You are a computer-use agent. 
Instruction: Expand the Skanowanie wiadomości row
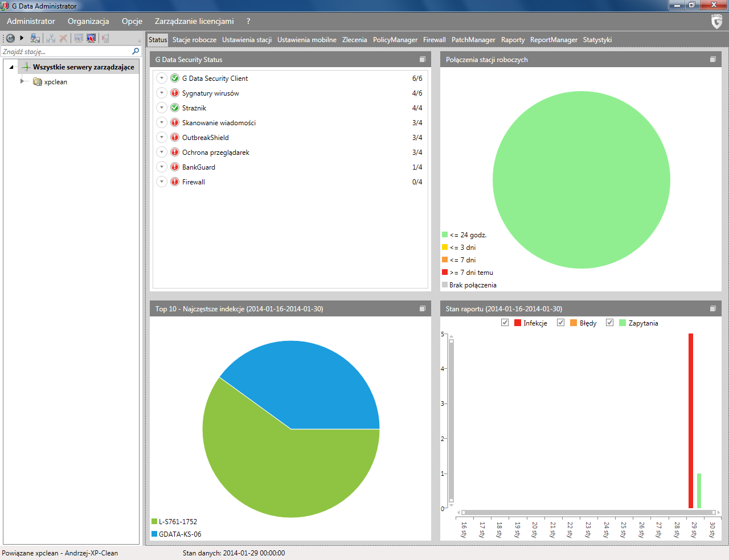(x=162, y=122)
